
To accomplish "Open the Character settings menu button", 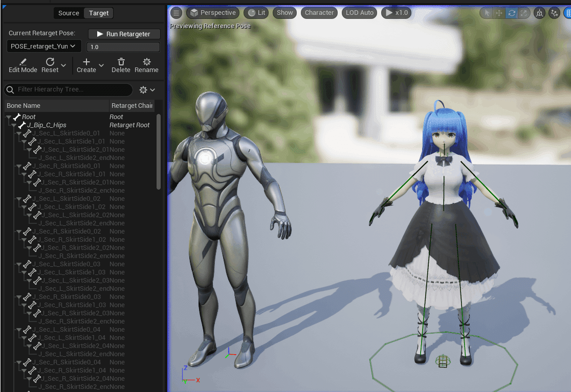I will point(319,13).
